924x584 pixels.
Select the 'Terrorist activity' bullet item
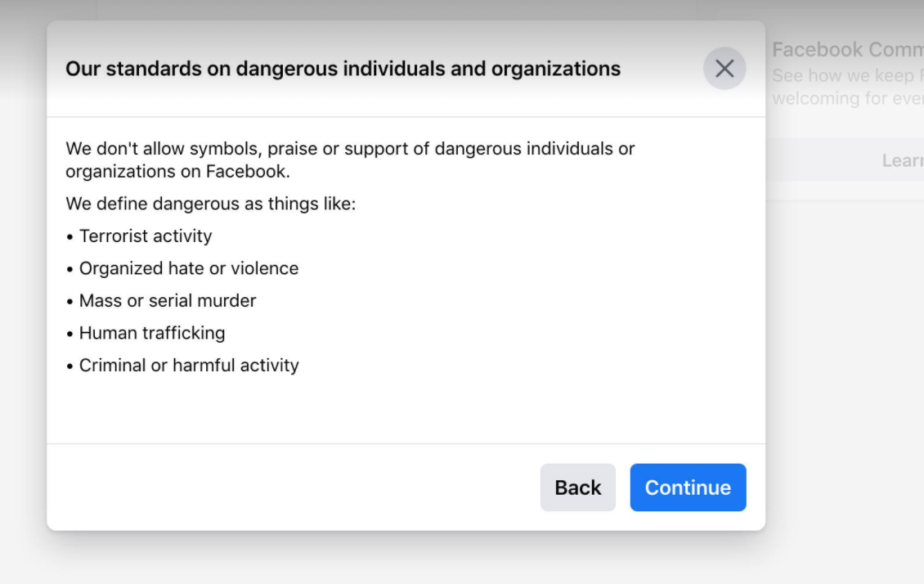click(x=145, y=236)
